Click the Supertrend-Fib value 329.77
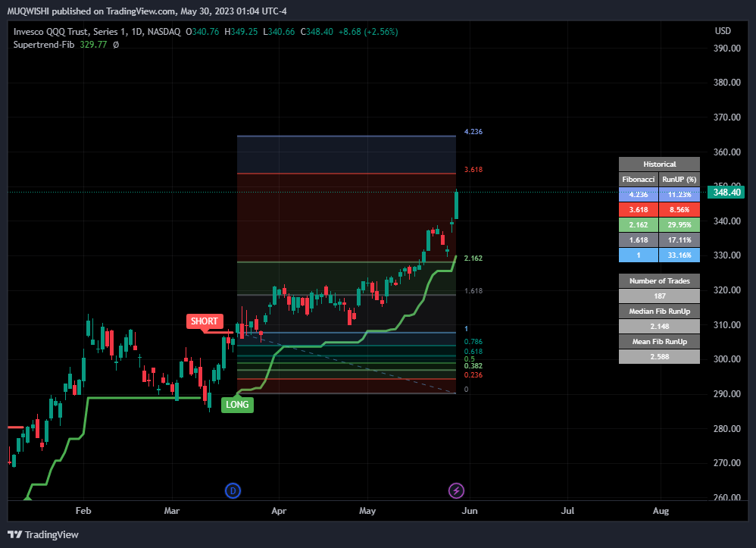This screenshot has height=548, width=756. (x=93, y=45)
